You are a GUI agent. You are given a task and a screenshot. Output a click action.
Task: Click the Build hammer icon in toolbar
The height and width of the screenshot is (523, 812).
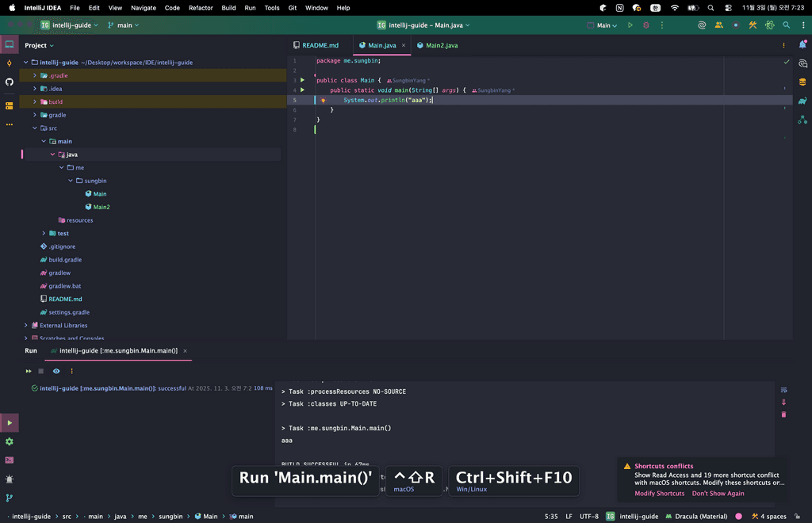pyautogui.click(x=753, y=25)
